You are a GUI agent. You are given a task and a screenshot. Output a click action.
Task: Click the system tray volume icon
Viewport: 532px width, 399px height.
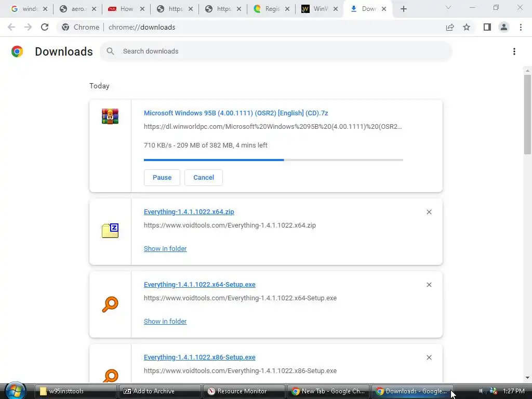tap(482, 391)
